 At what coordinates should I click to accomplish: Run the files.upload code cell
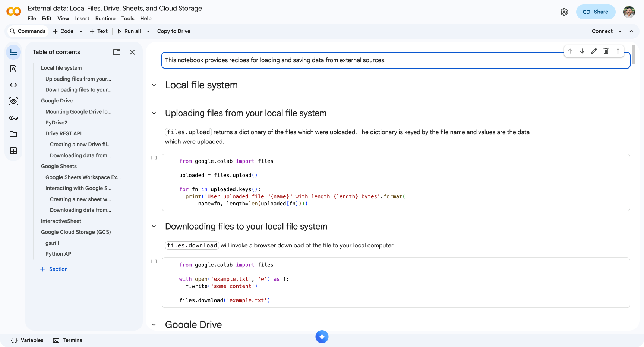pyautogui.click(x=154, y=158)
